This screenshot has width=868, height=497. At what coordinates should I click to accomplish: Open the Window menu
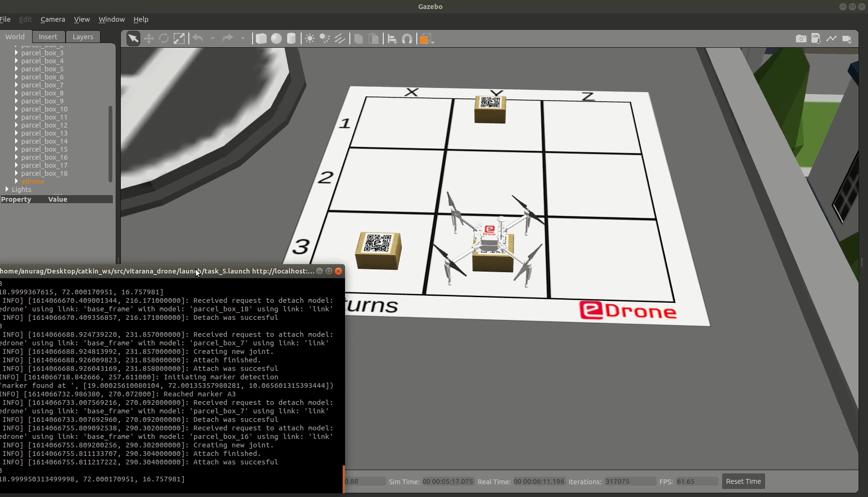(x=111, y=19)
